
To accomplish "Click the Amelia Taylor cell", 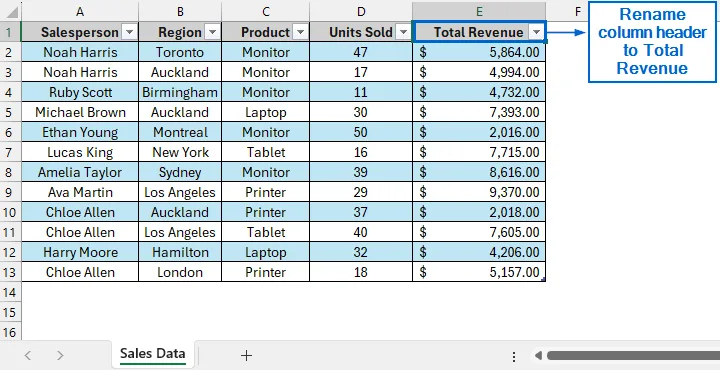I will 80,172.
